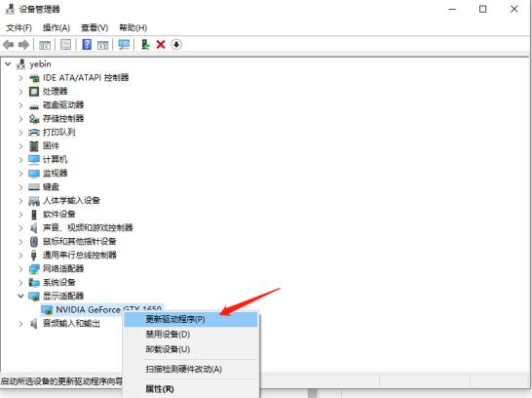
Task: Open the 查看(V) menu
Action: click(95, 28)
